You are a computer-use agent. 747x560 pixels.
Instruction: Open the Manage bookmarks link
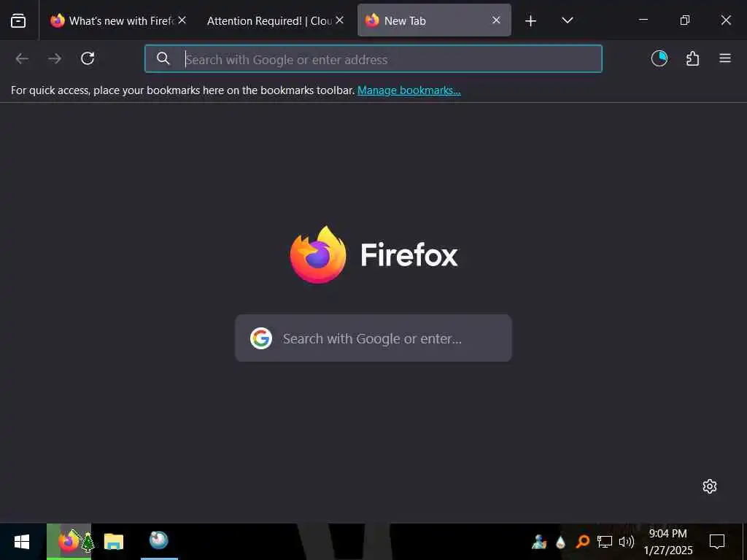click(409, 90)
